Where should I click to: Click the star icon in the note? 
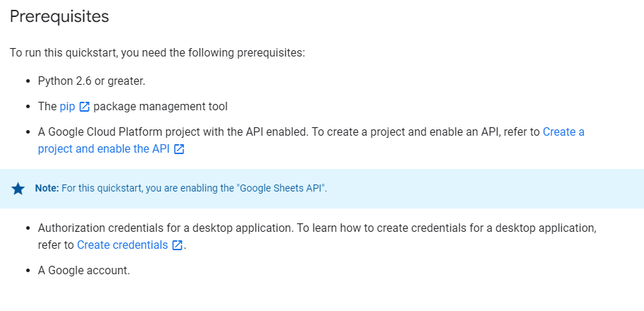coord(18,189)
